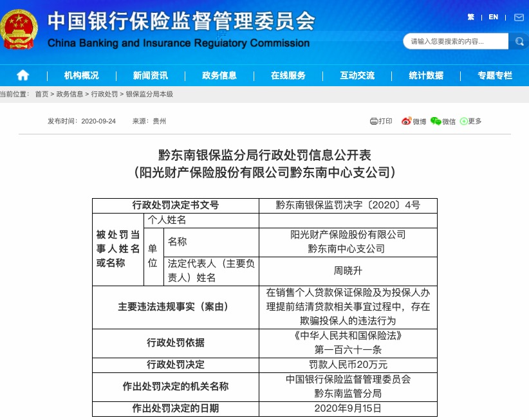Click cell 《中华人民共和国保险法》
The height and width of the screenshot is (420, 529).
pyautogui.click(x=348, y=336)
